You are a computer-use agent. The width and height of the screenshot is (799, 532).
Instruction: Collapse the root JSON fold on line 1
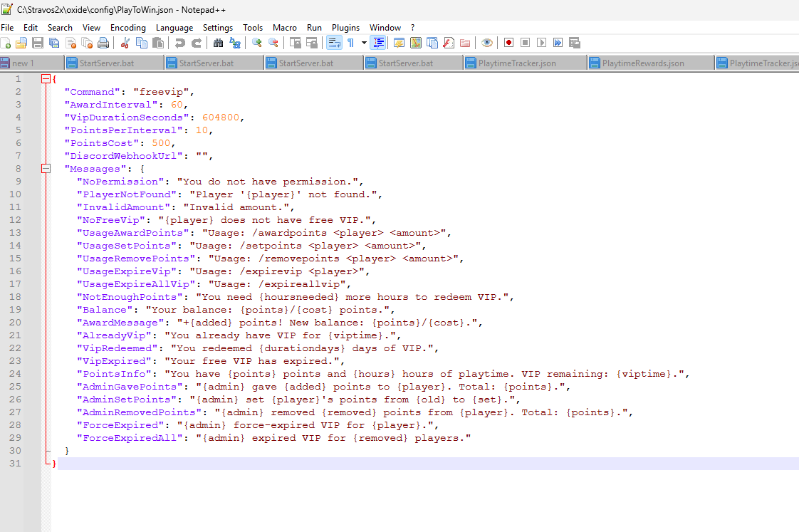[46, 78]
